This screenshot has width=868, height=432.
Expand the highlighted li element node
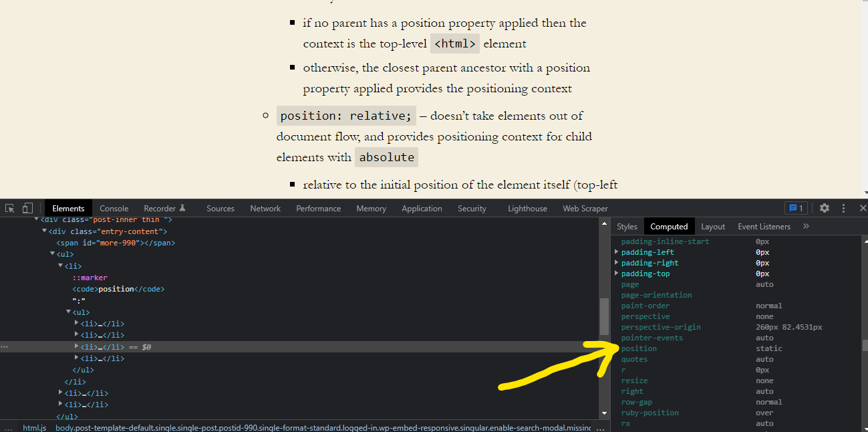pyautogui.click(x=77, y=346)
